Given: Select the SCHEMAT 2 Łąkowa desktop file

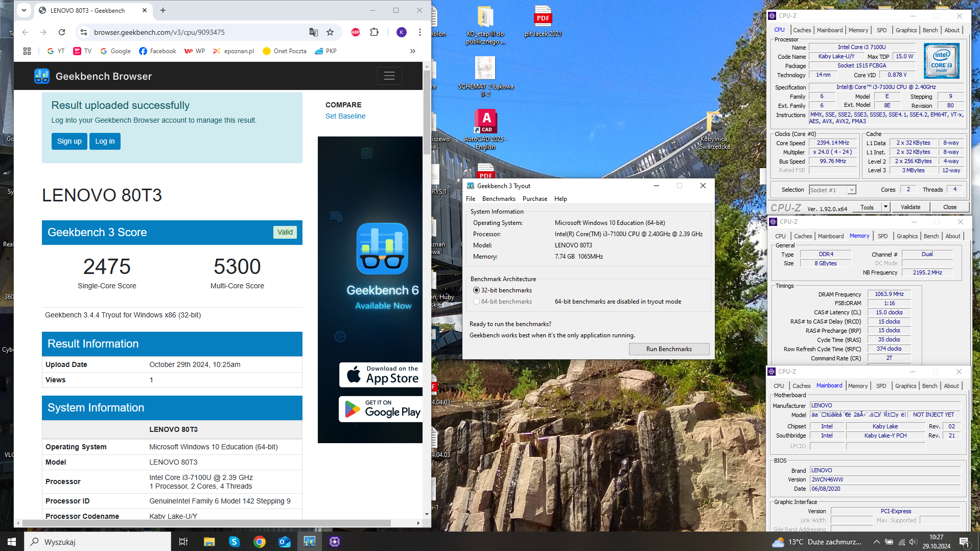Looking at the screenshot, I should click(x=486, y=76).
